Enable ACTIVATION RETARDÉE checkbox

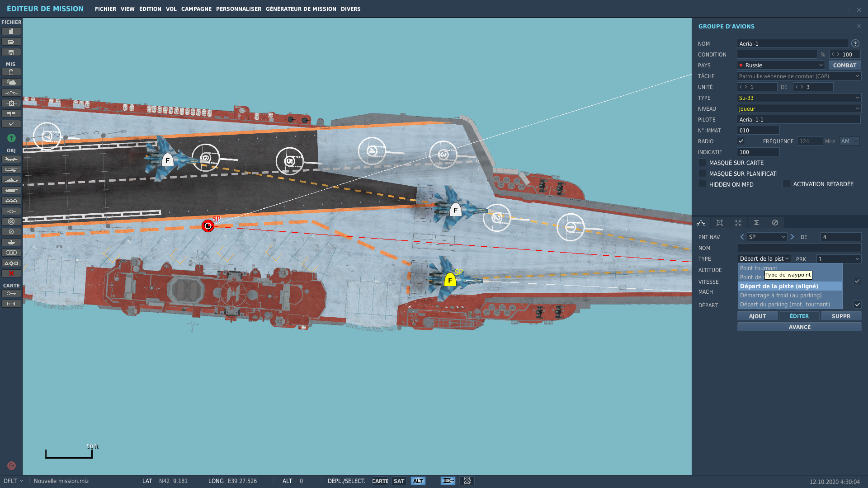[786, 184]
